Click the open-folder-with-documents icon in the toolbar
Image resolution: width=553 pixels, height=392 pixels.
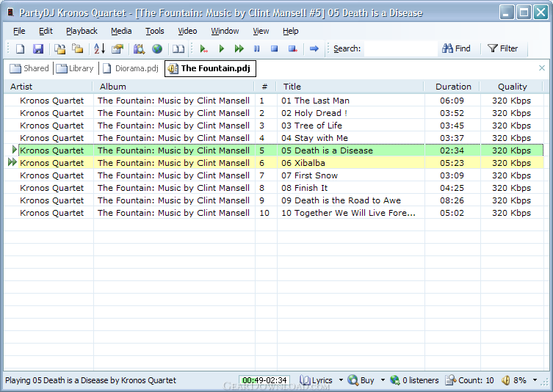59,48
